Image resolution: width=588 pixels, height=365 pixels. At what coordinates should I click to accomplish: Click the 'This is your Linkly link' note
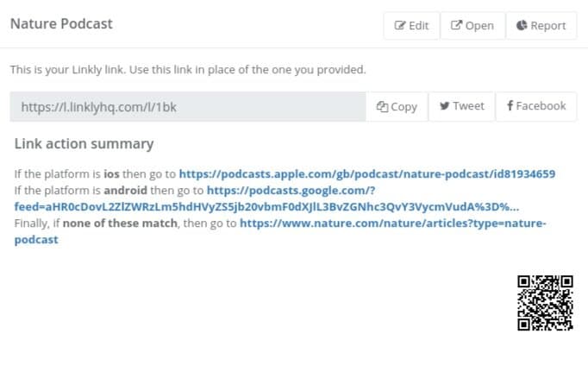pyautogui.click(x=187, y=70)
